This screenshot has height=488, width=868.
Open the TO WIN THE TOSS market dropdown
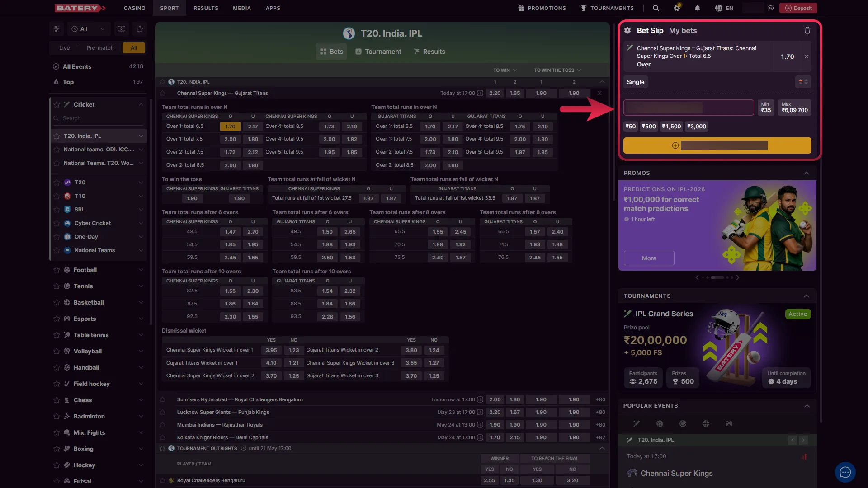557,70
